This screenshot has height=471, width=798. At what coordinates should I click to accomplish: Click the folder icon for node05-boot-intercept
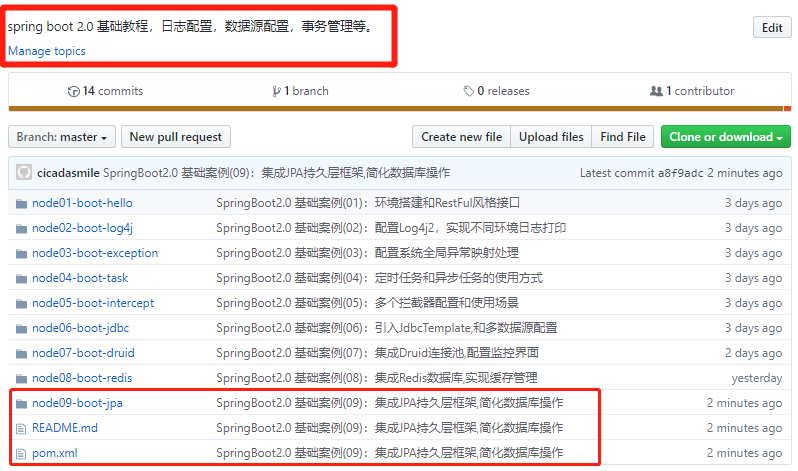(21, 303)
